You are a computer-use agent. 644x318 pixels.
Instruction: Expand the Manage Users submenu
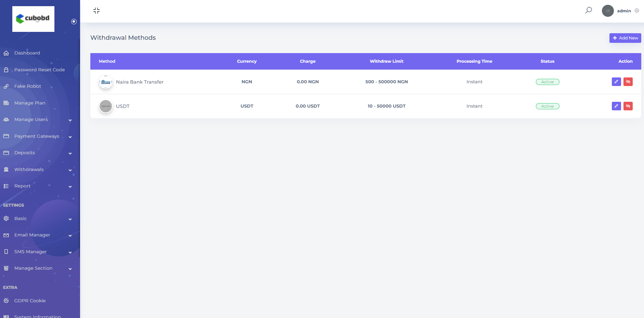click(x=70, y=120)
